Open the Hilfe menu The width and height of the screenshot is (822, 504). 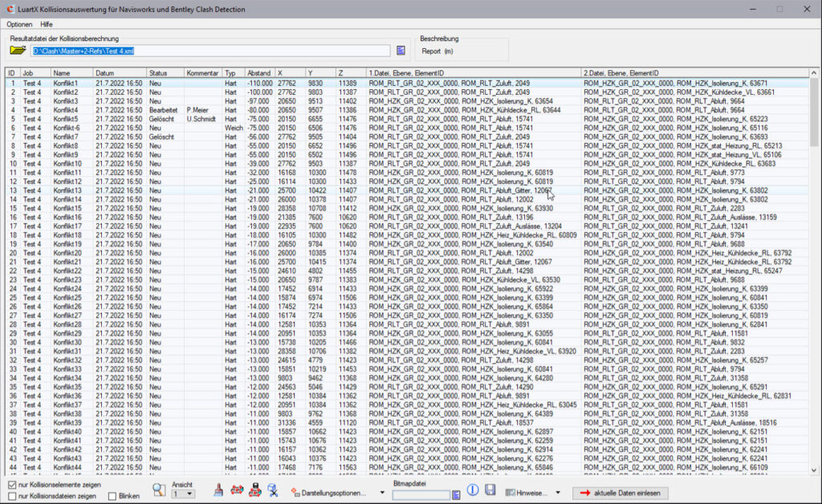pos(46,24)
